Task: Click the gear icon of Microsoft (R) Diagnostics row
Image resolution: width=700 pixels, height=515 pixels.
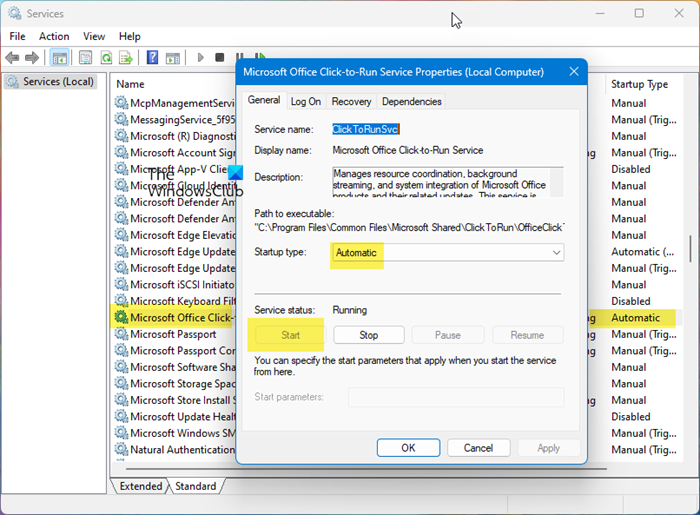Action: (x=121, y=136)
